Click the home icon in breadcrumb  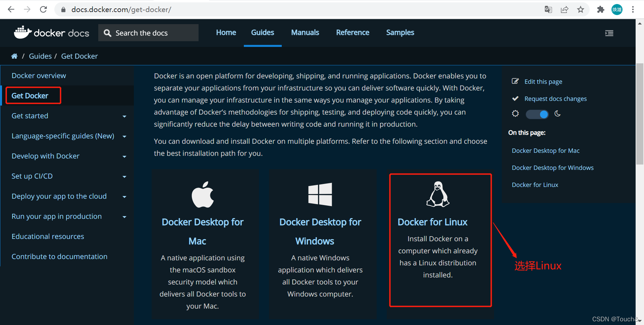pyautogui.click(x=14, y=56)
